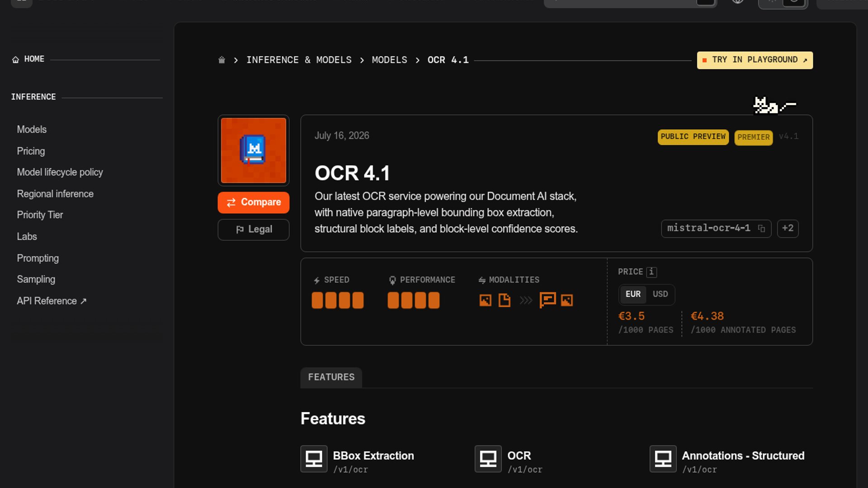Viewport: 868px width, 488px height.
Task: Click the image input modality icon
Action: [x=485, y=300]
